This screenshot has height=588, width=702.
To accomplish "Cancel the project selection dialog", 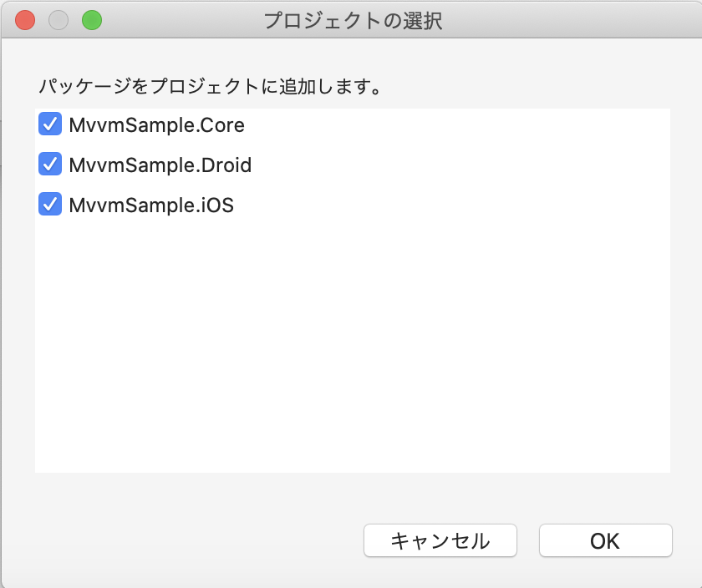I will pos(440,540).
